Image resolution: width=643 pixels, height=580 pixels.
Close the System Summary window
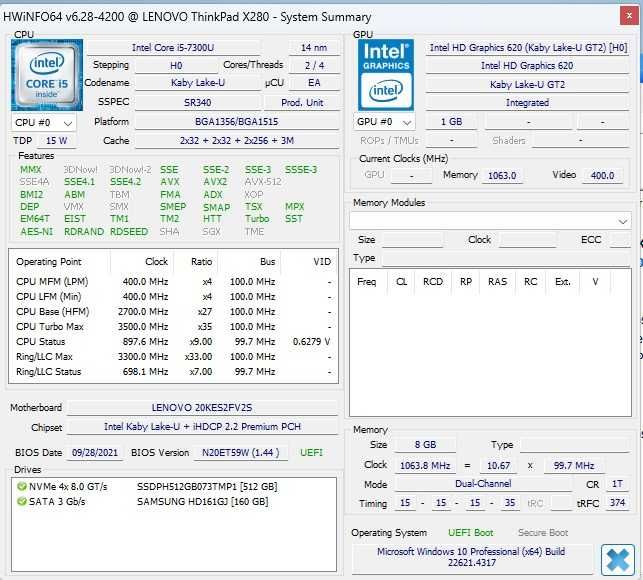click(629, 16)
